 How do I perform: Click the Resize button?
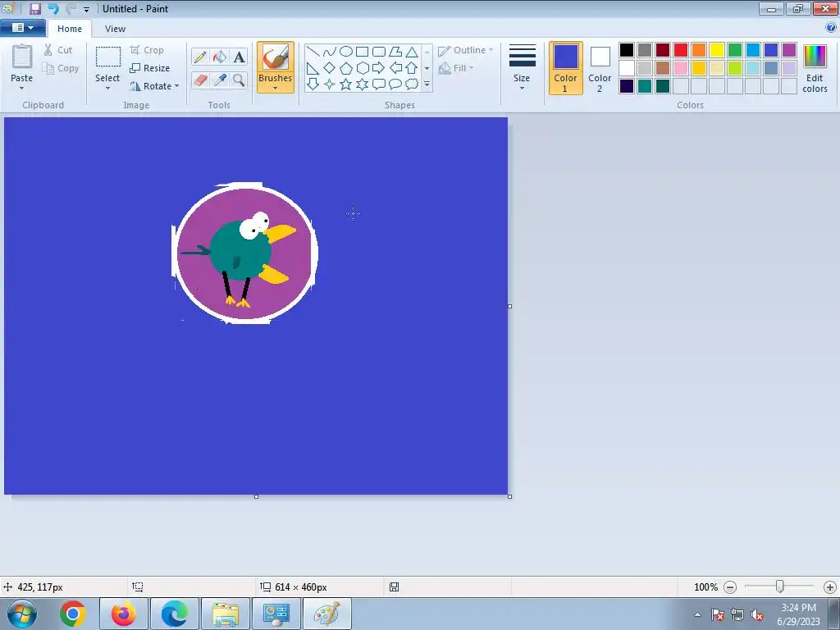pyautogui.click(x=150, y=68)
